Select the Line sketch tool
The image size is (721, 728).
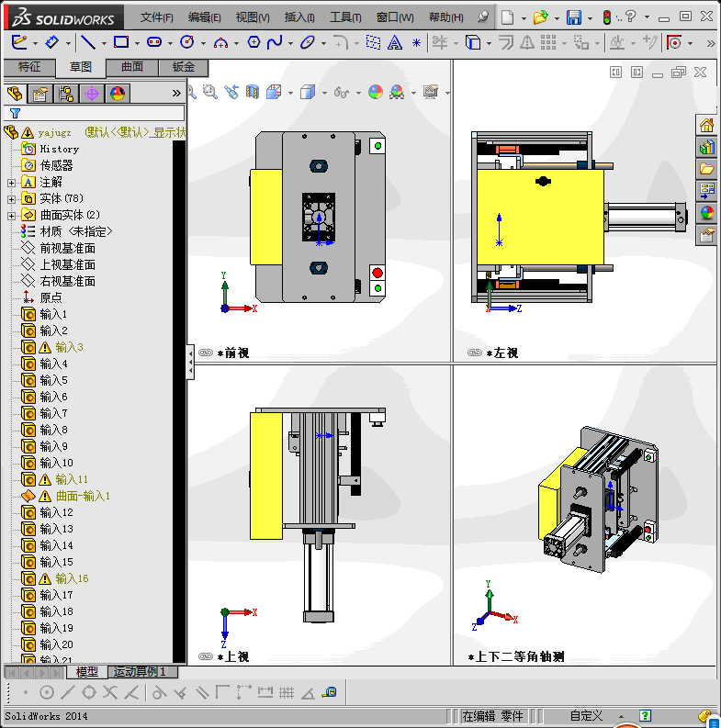point(88,43)
